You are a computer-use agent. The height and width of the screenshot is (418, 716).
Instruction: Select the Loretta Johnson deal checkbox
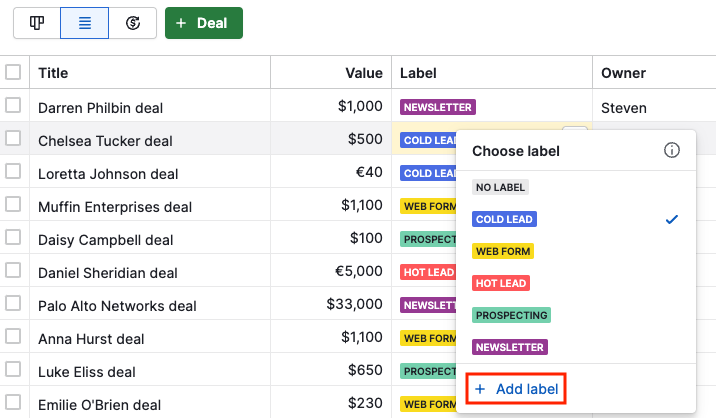pos(13,172)
